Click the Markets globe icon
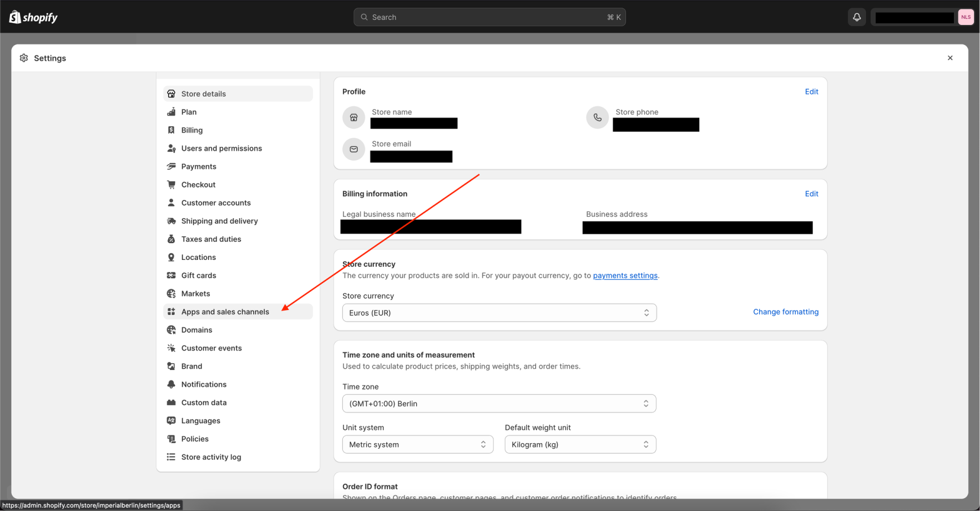Screen dimensions: 980x511 click(171, 293)
